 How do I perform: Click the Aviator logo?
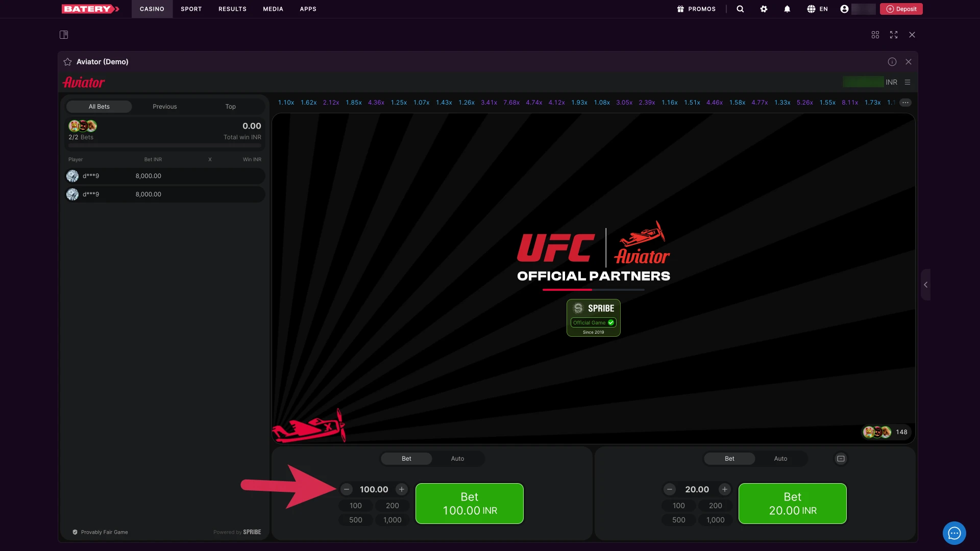tap(84, 82)
